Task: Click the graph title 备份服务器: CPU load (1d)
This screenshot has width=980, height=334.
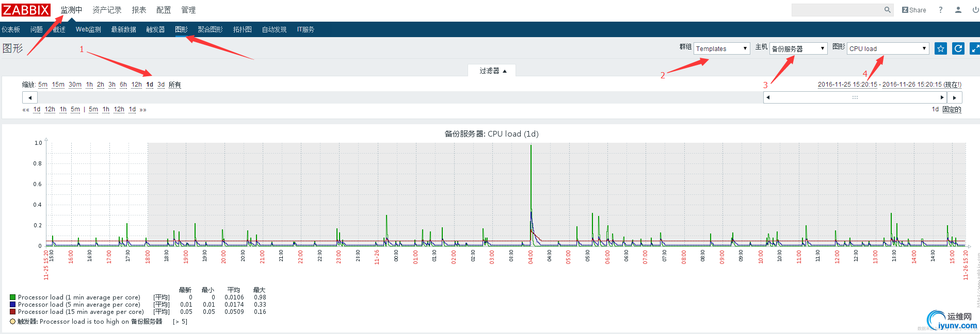Action: point(491,133)
